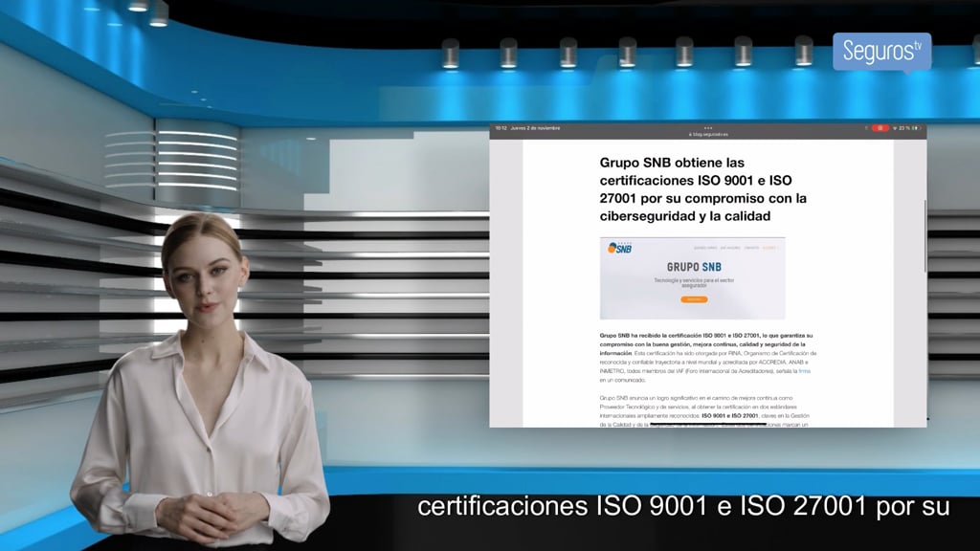Click the 'firma' hyperlink in article
This screenshot has height=551, width=980.
click(804, 371)
